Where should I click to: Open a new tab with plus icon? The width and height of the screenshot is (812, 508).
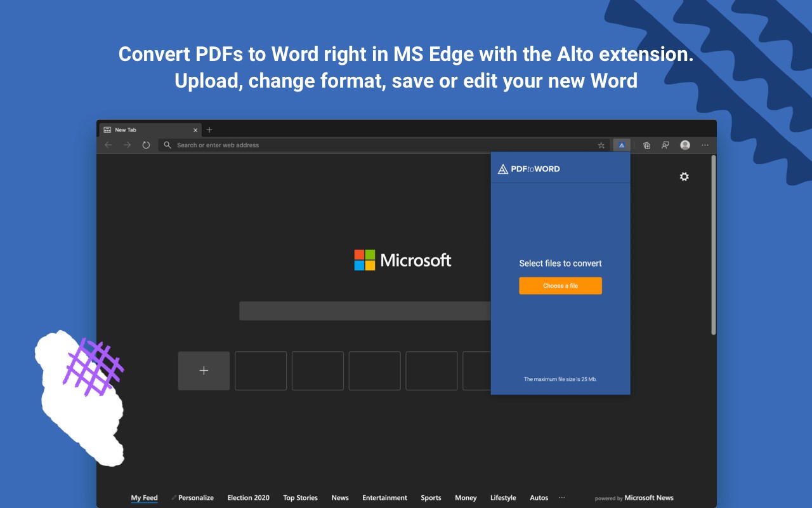[209, 130]
